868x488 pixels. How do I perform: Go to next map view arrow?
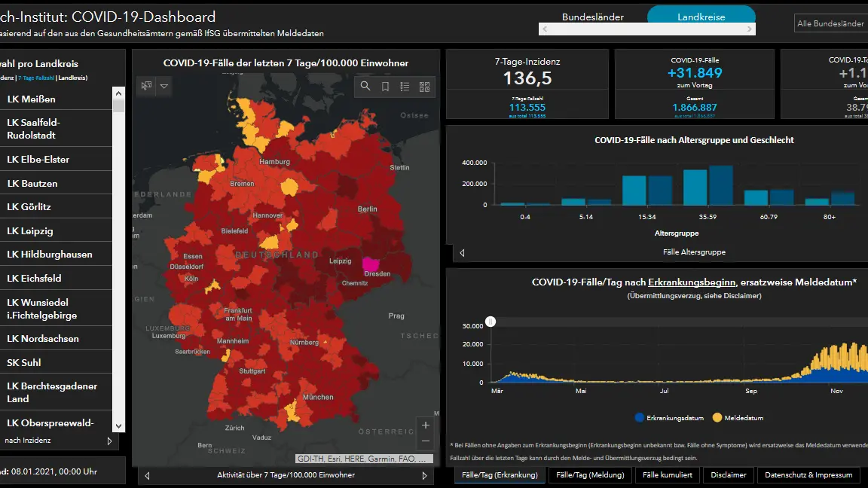(424, 475)
